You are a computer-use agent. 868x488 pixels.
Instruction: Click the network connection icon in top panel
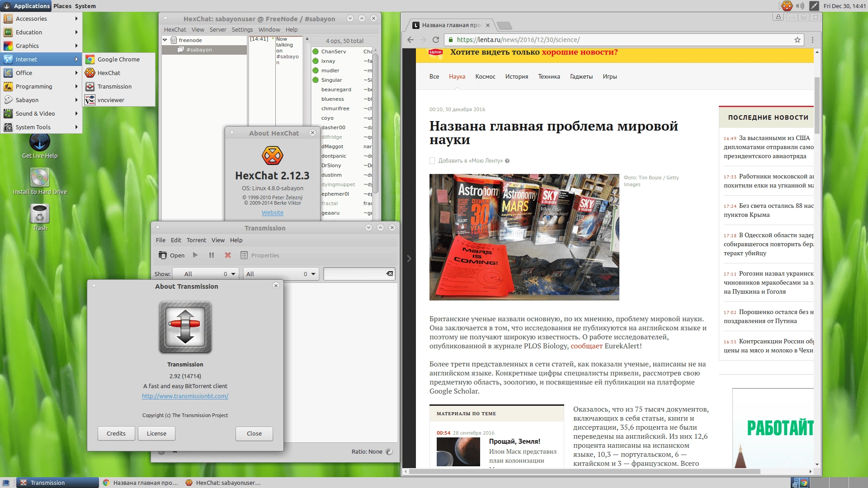coord(814,6)
